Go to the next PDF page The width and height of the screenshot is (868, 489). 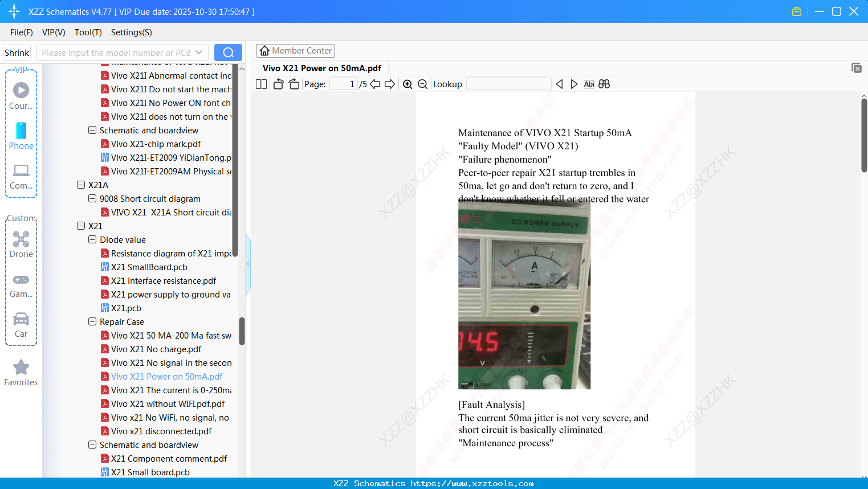390,84
